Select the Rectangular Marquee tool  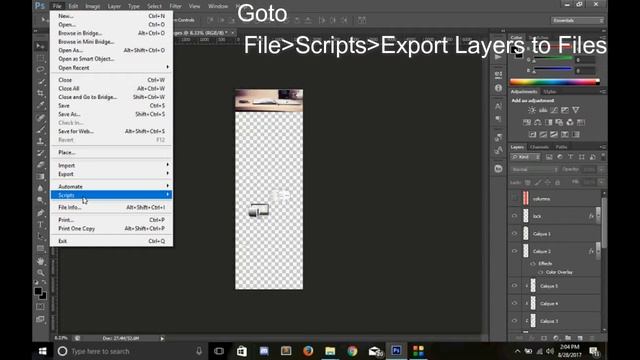[40, 58]
